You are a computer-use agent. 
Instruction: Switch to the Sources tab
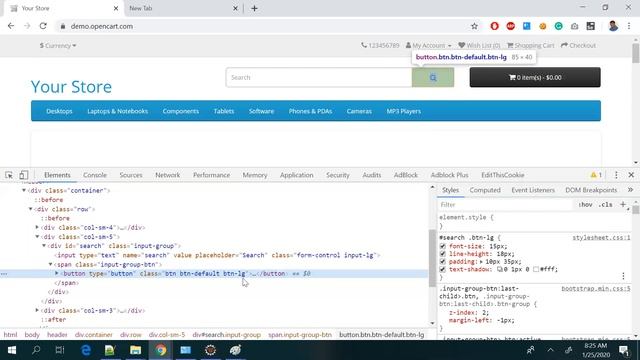pos(131,175)
